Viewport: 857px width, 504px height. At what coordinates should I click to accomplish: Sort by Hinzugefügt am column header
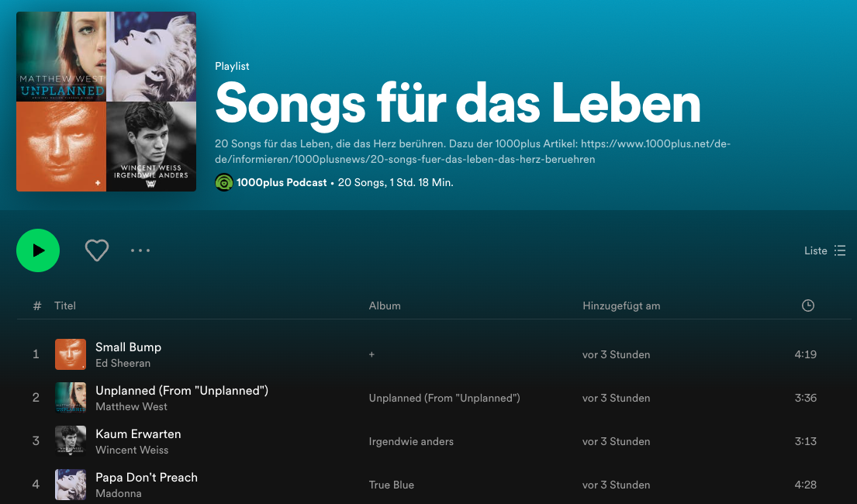pyautogui.click(x=621, y=306)
